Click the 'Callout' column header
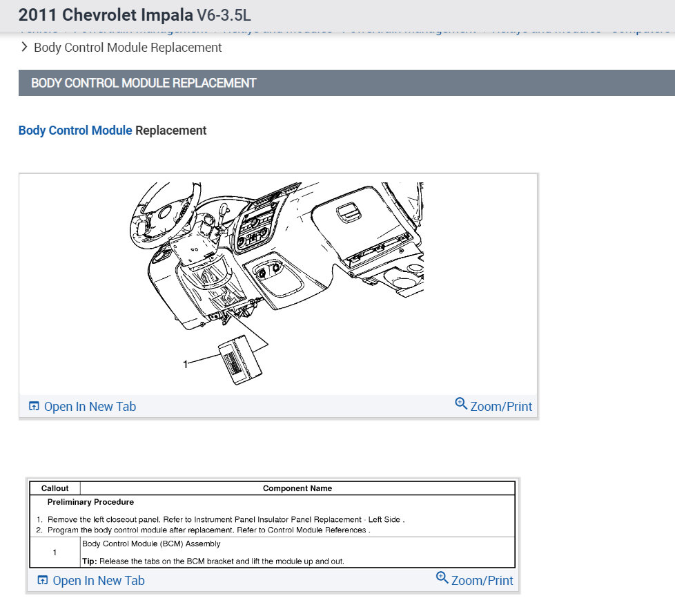 55,488
